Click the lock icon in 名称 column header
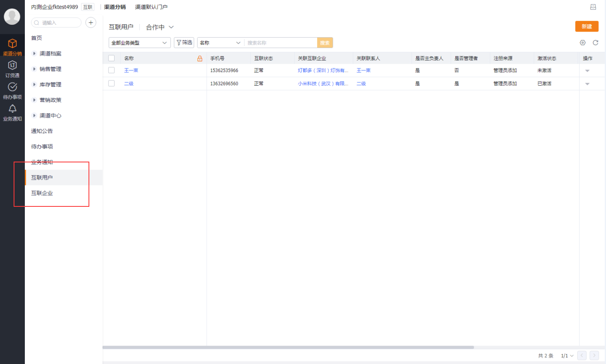Image resolution: width=606 pixels, height=364 pixels. [200, 58]
